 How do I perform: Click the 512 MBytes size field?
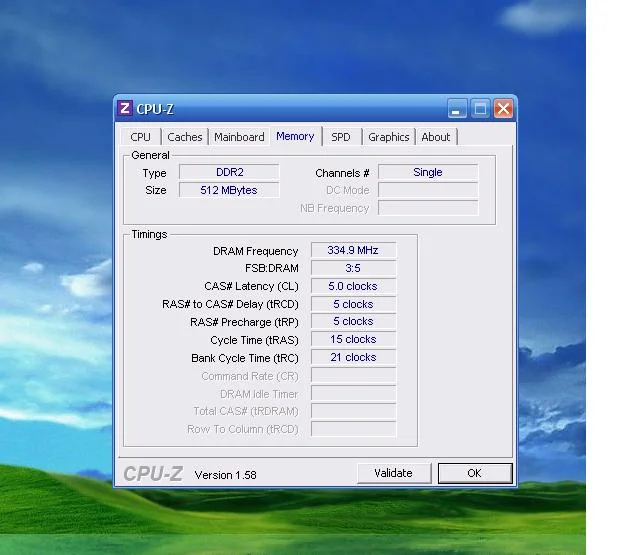pyautogui.click(x=229, y=190)
